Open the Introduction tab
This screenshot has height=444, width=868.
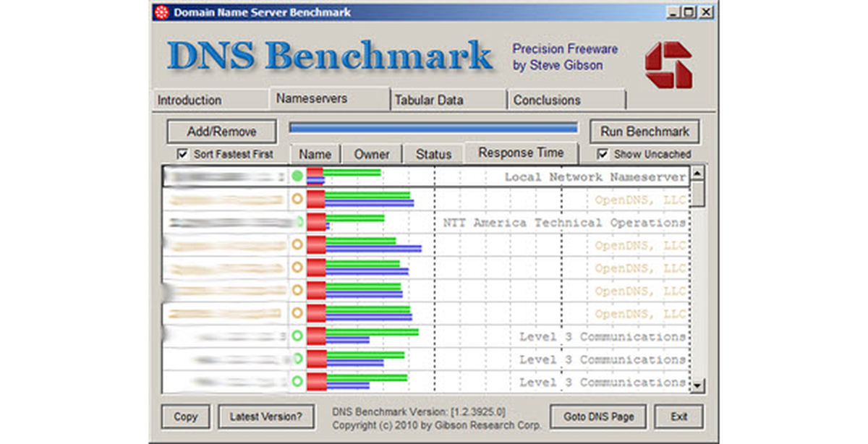point(210,100)
